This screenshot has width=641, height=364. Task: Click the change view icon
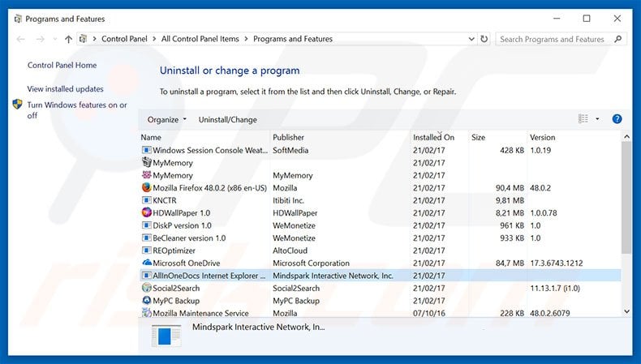coord(583,119)
